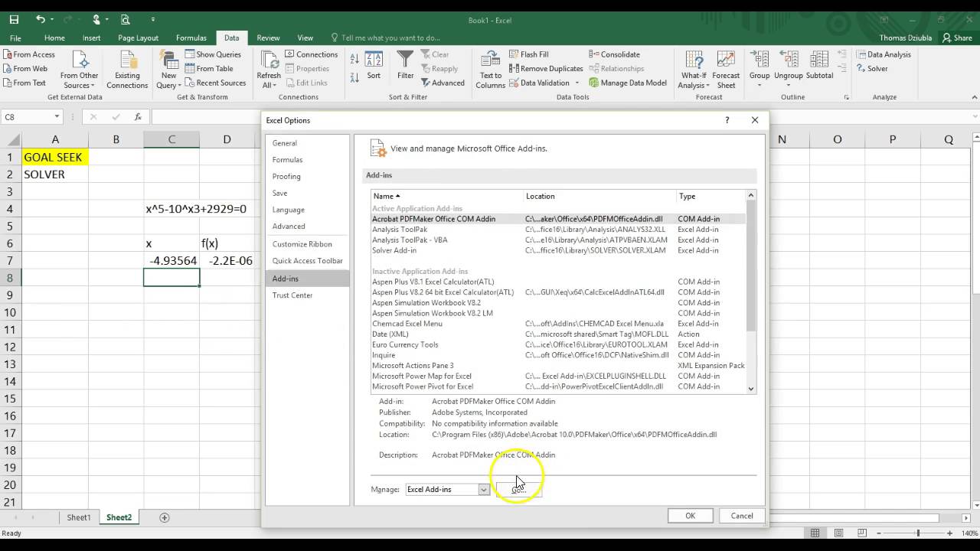
Task: Open From Web data import
Action: click(24, 69)
